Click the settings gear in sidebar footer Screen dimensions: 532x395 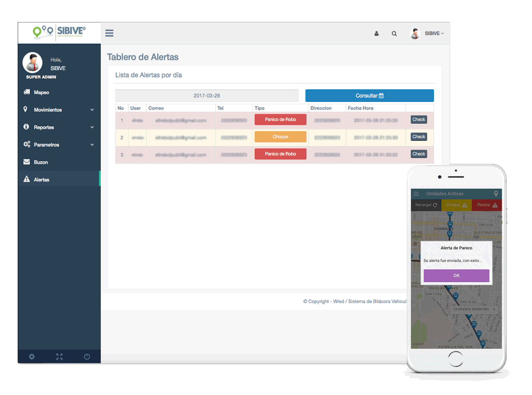(x=32, y=357)
